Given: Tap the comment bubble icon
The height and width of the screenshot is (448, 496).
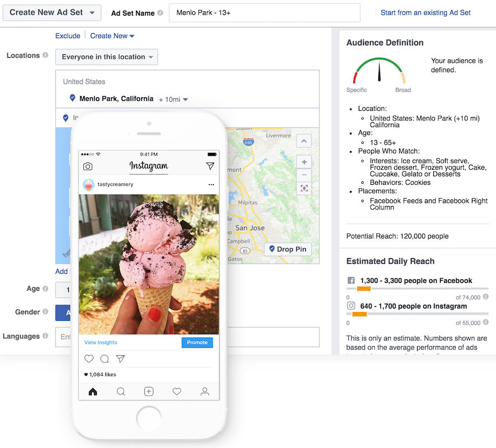Looking at the screenshot, I should pos(104,359).
